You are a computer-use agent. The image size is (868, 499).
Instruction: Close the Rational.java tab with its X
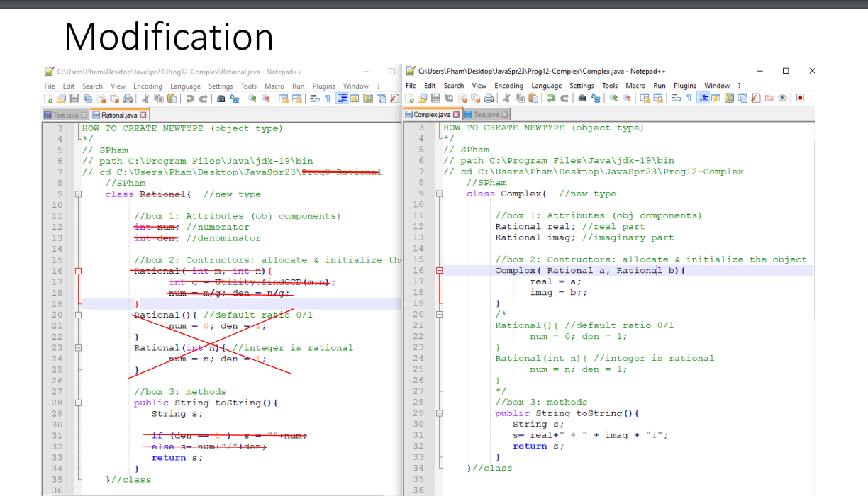pyautogui.click(x=143, y=114)
